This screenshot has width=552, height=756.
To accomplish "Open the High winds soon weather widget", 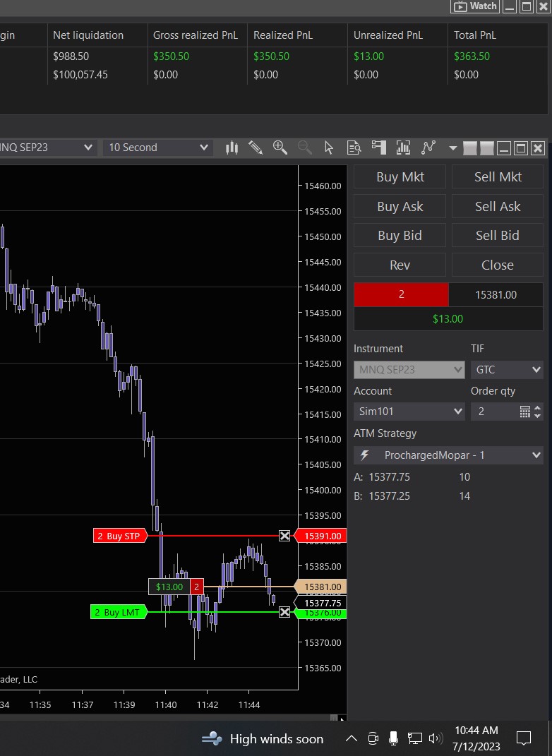I will click(263, 738).
